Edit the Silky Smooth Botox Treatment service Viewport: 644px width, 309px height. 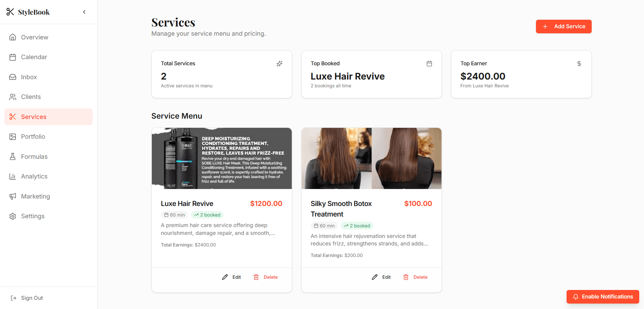point(381,277)
